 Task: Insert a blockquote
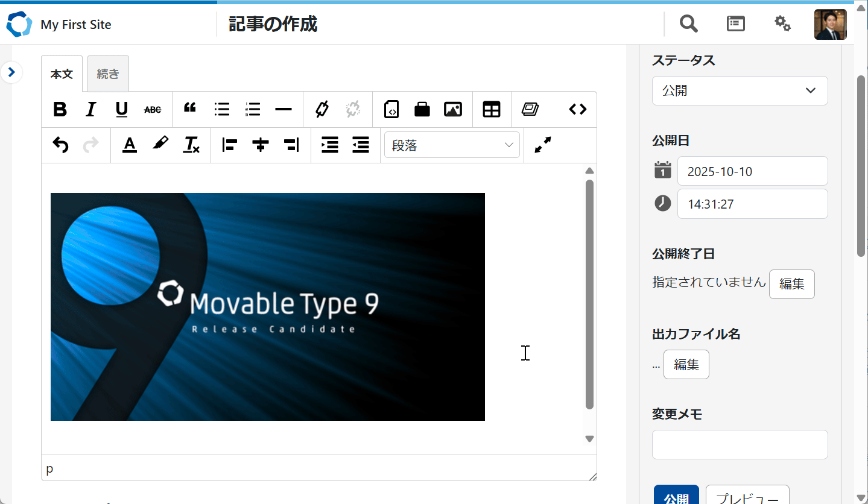(x=190, y=109)
